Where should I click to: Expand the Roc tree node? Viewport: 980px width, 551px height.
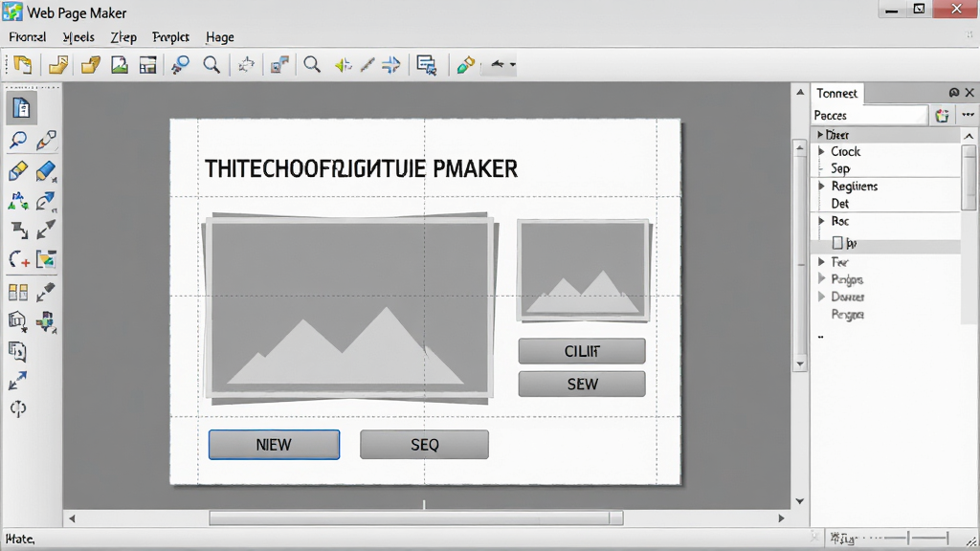(x=822, y=221)
